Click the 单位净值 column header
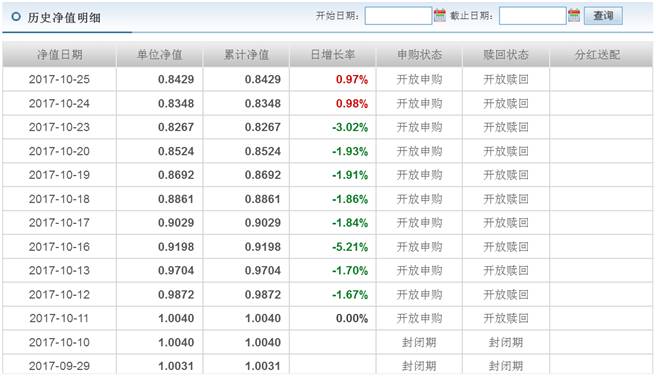The height and width of the screenshot is (378, 656). click(x=160, y=55)
